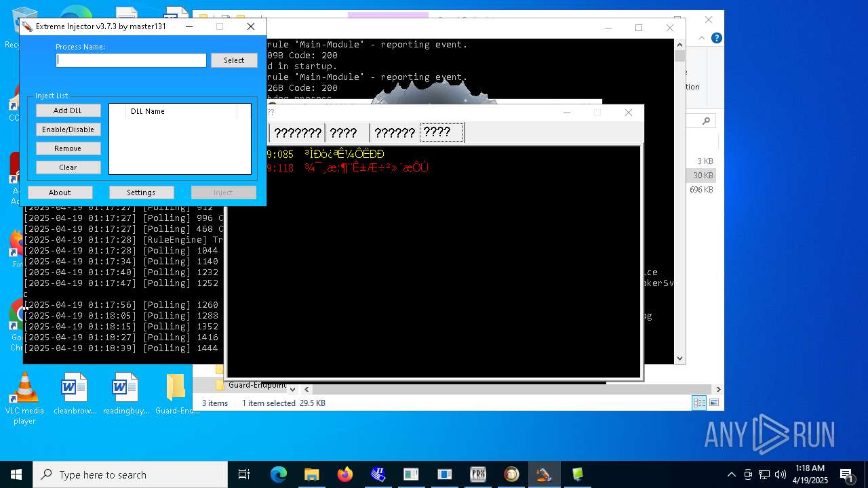Click the greyed Inject button
The width and height of the screenshot is (868, 488).
coord(223,192)
